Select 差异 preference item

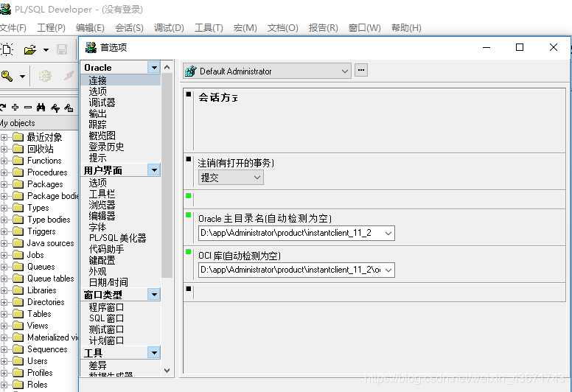point(97,365)
